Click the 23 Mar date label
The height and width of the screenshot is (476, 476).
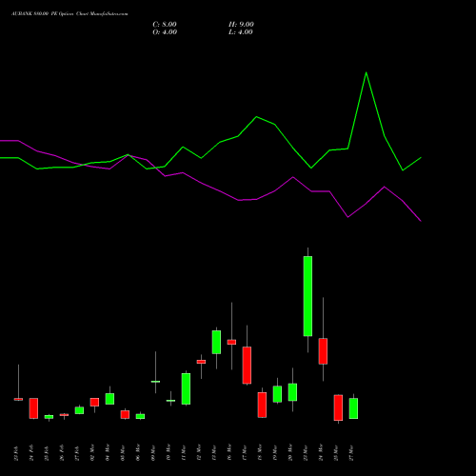(306, 453)
